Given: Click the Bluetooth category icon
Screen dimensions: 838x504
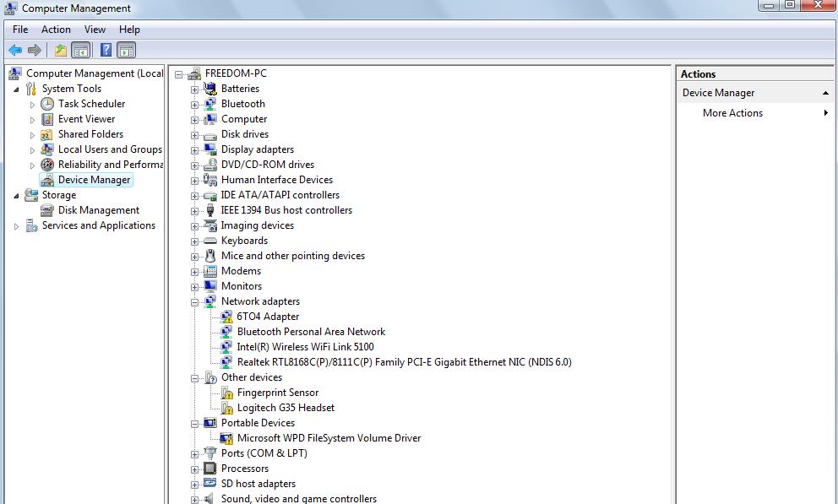Looking at the screenshot, I should [210, 104].
